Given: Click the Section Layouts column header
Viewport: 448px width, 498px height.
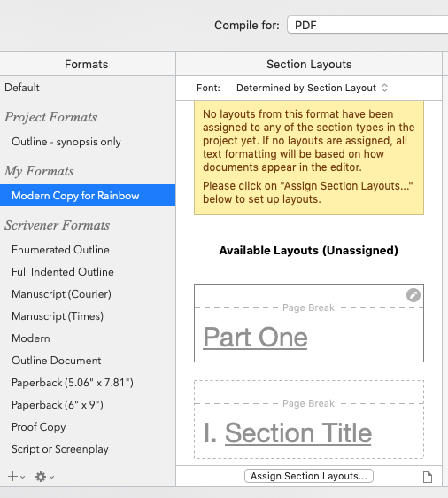Looking at the screenshot, I should coord(309,64).
